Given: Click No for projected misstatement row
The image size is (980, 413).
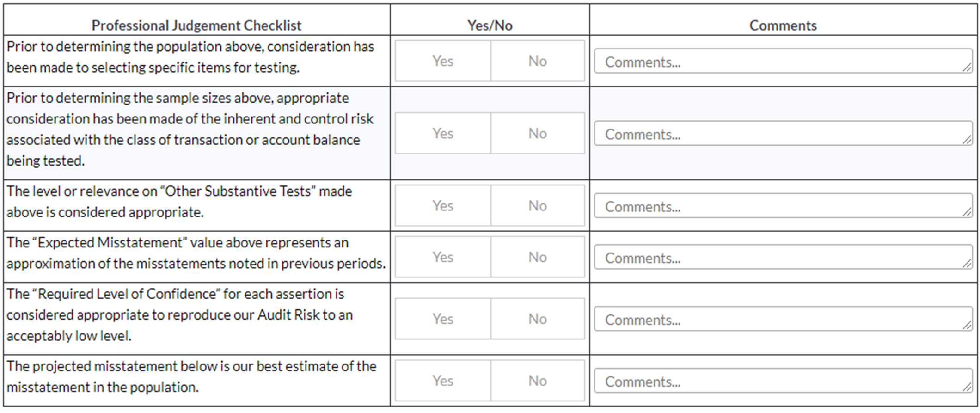Looking at the screenshot, I should tap(538, 381).
